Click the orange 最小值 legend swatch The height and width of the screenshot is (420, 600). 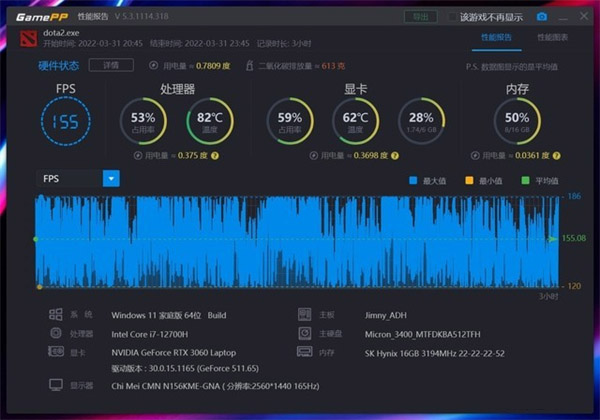pyautogui.click(x=469, y=181)
